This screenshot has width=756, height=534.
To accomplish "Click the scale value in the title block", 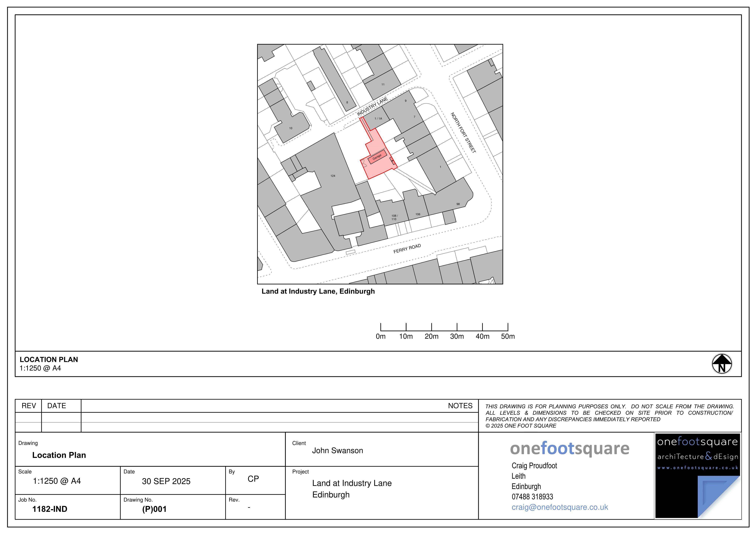I will (57, 481).
